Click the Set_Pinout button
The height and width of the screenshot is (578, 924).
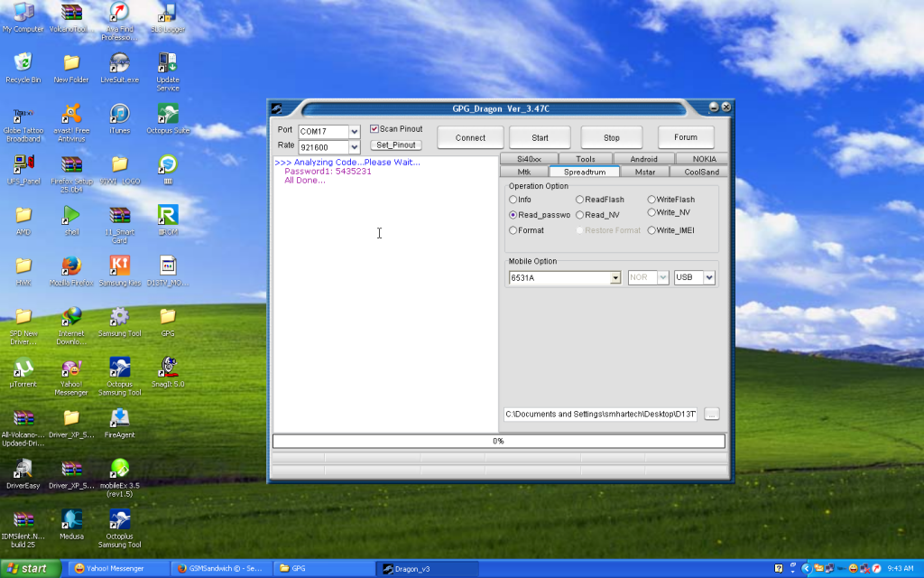tap(395, 145)
